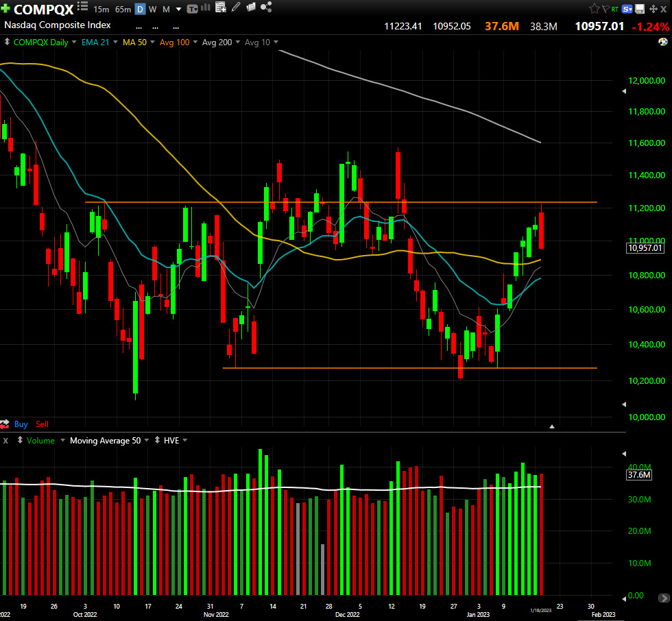Switch to the 15m timeframe

pos(101,9)
